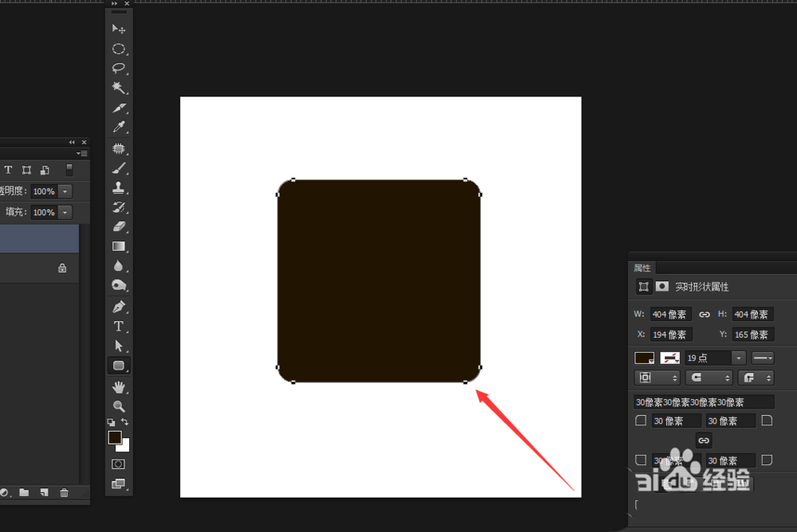The height and width of the screenshot is (532, 797).
Task: Open the stroke line cap dropdown
Action: coord(709,377)
